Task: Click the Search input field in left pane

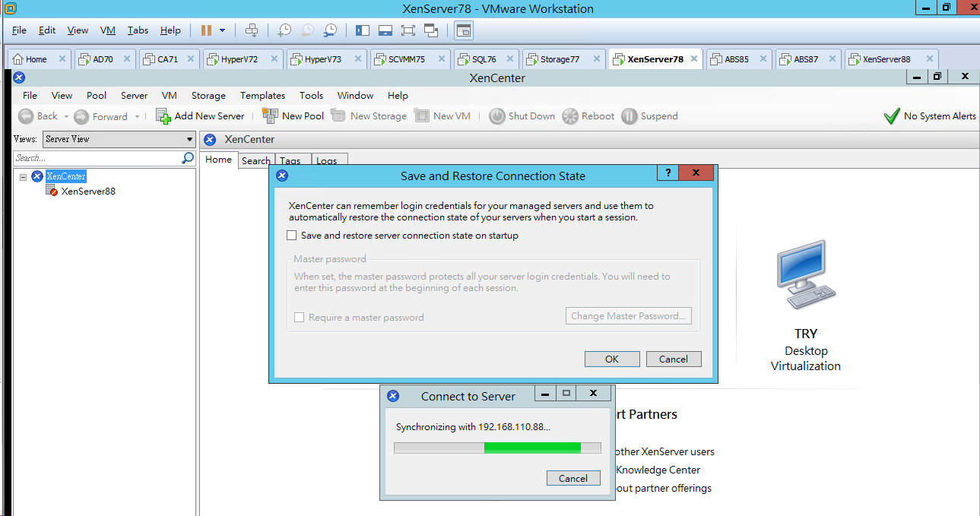Action: click(x=97, y=158)
